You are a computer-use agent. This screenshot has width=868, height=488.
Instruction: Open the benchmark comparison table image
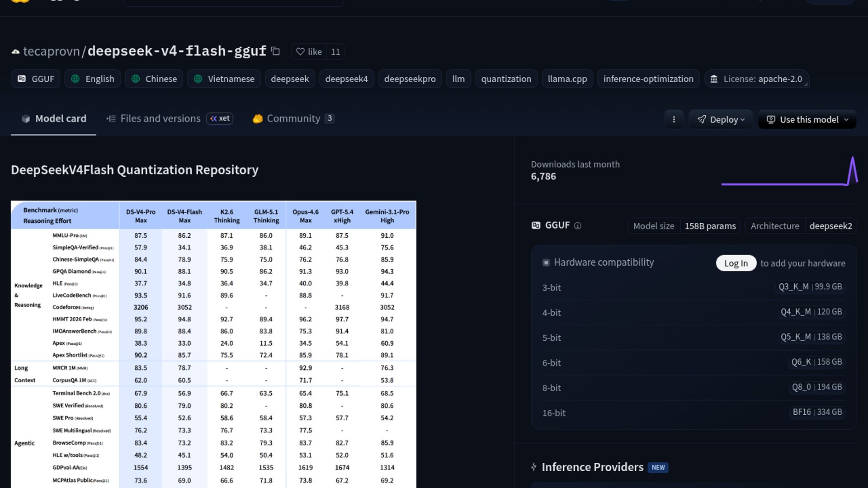click(x=213, y=343)
